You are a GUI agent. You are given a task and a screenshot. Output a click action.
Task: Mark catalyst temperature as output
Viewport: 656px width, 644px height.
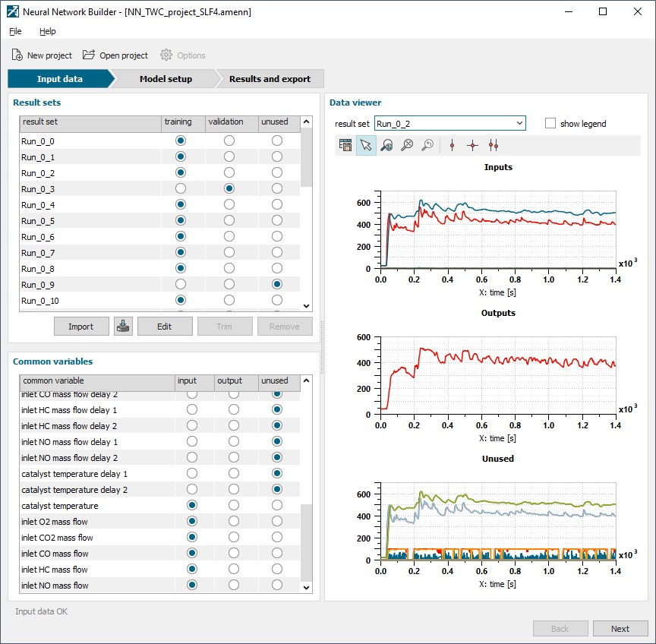[x=233, y=505]
